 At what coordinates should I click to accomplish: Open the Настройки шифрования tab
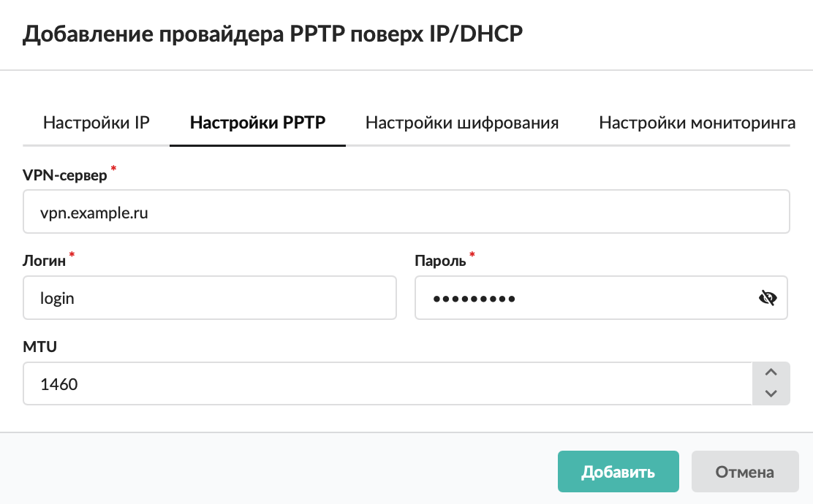click(462, 123)
